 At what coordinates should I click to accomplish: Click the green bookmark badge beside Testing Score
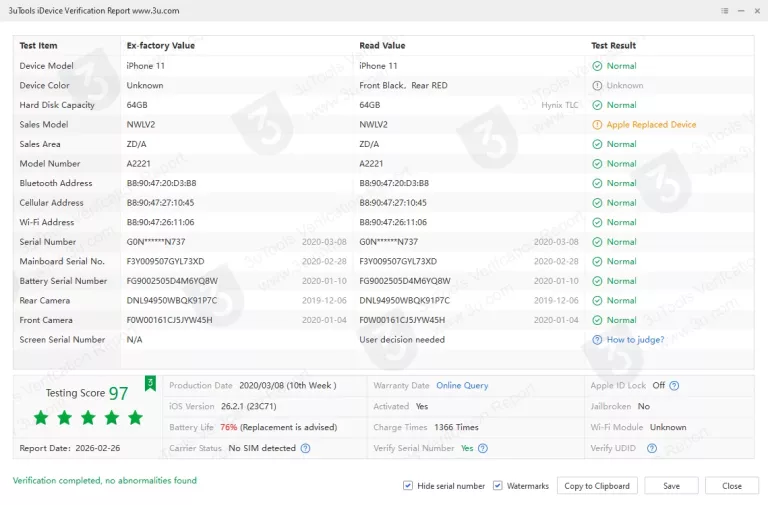(150, 383)
